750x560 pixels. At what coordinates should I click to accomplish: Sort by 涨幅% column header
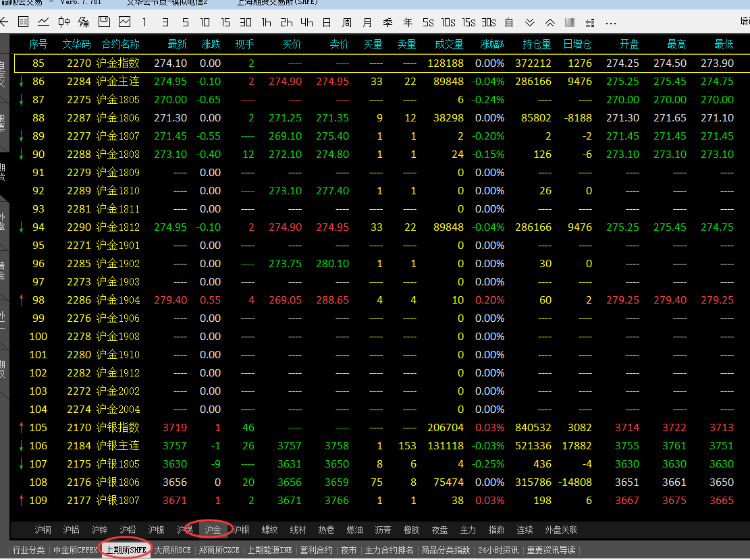492,45
